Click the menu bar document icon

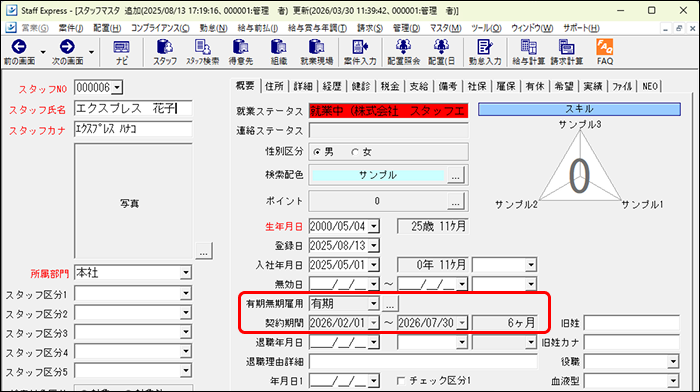11,28
